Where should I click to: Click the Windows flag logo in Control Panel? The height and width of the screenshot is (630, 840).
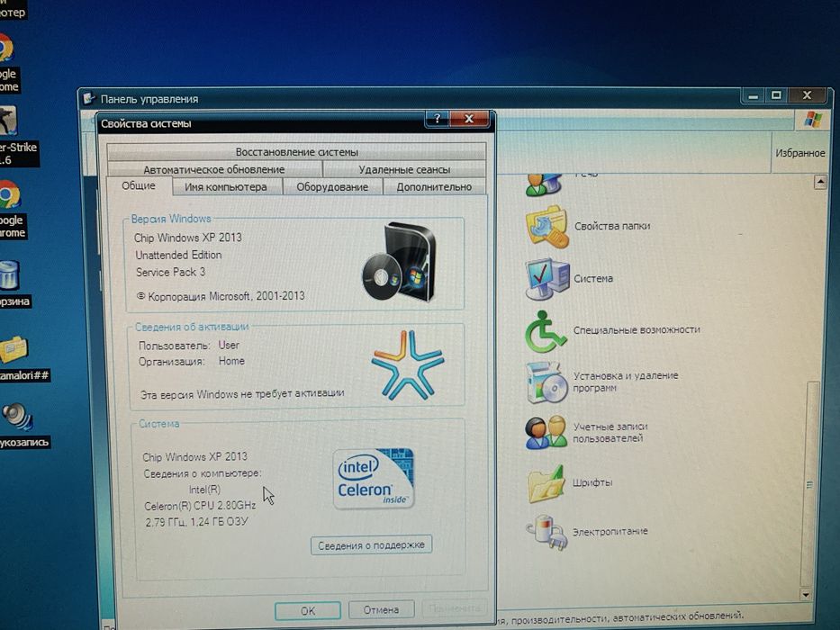pyautogui.click(x=813, y=119)
